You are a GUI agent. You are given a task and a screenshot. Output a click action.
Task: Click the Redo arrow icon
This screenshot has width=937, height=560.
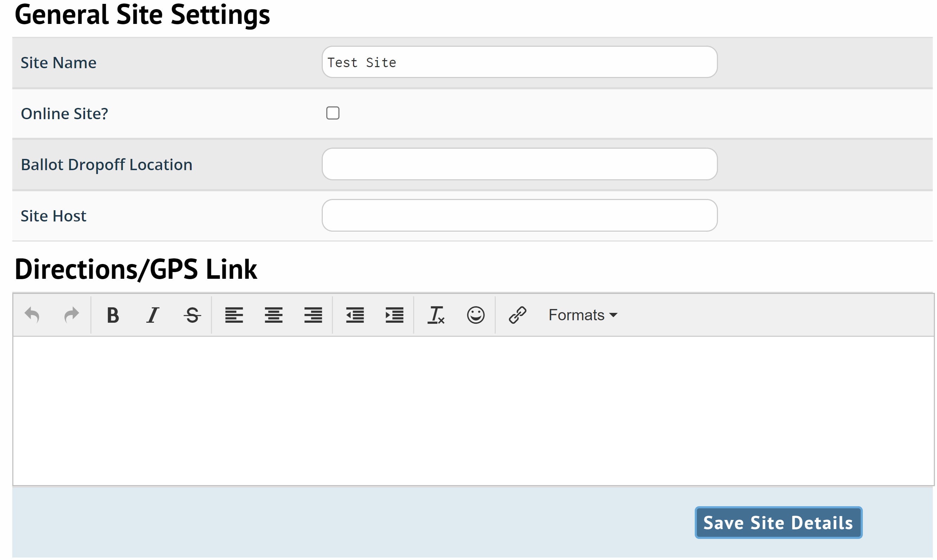click(71, 315)
